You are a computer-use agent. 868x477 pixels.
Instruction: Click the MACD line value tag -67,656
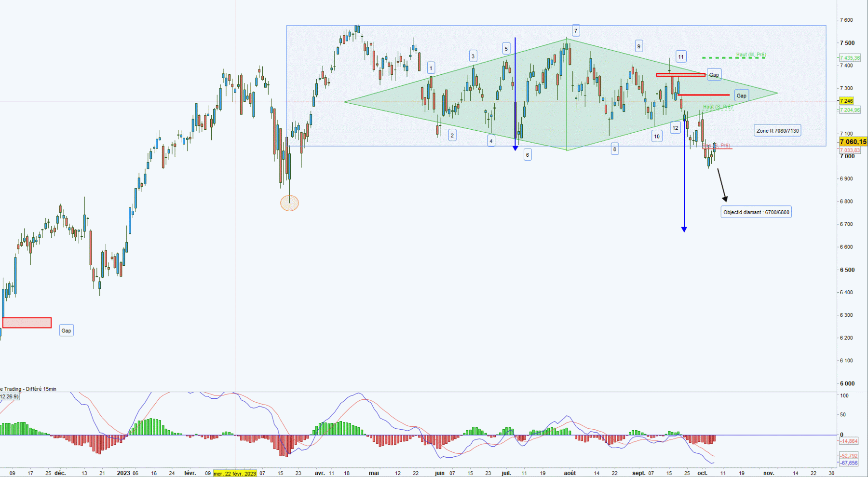(849, 463)
